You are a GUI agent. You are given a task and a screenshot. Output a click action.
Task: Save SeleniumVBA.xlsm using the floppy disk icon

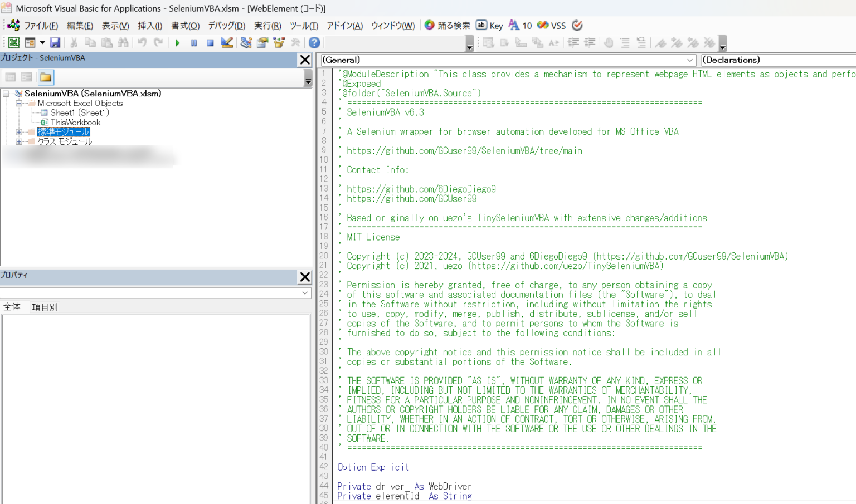click(55, 42)
